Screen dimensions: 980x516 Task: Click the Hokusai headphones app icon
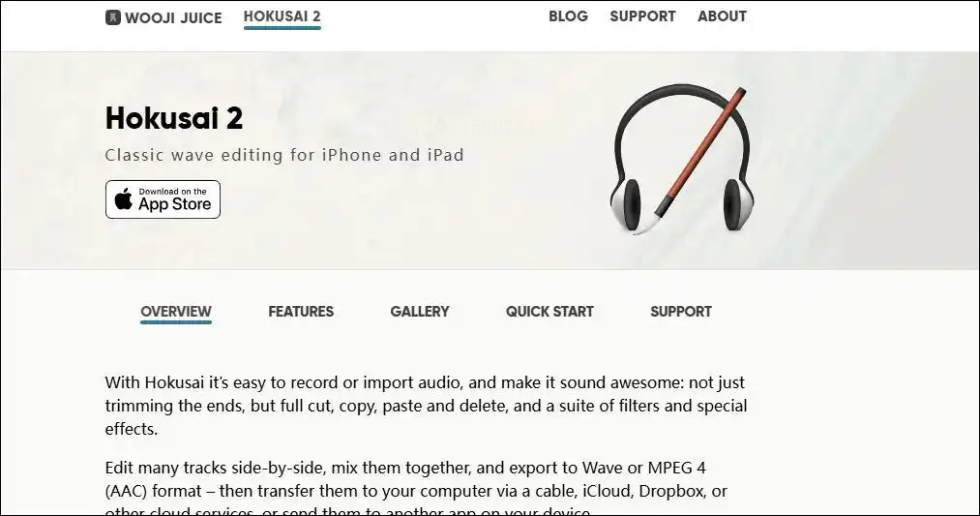pos(682,160)
